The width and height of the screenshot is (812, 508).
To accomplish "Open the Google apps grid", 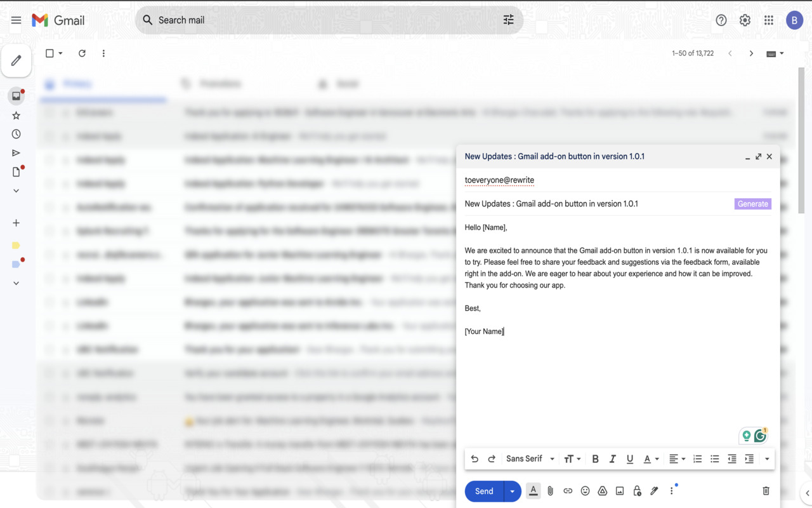I will [769, 20].
